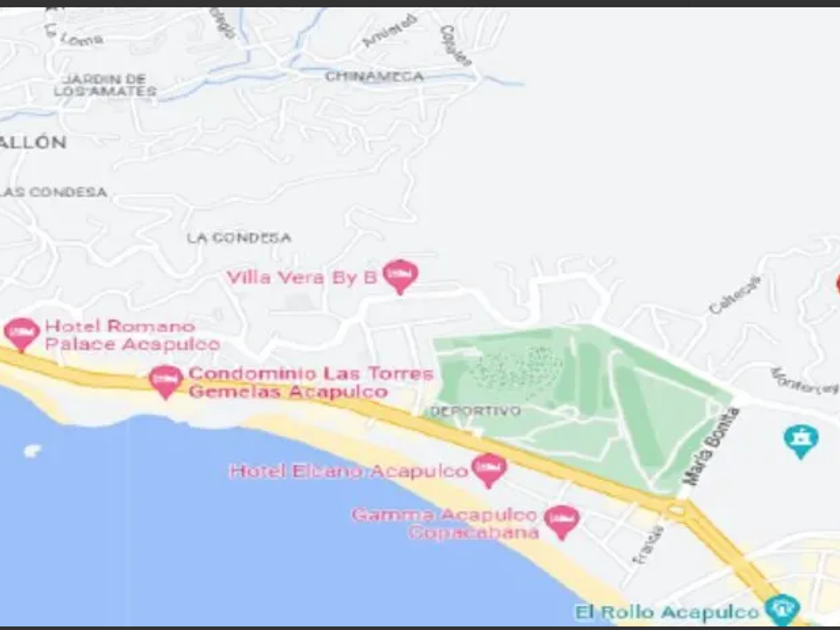Image resolution: width=840 pixels, height=630 pixels.
Task: Select the Hotel Romano Palace Acapulco label
Action: [132, 334]
